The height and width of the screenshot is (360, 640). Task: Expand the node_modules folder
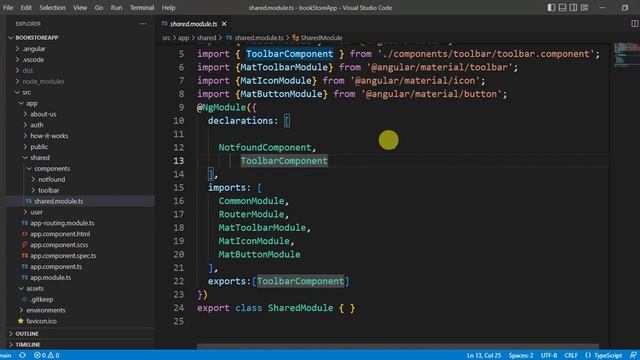(x=43, y=81)
